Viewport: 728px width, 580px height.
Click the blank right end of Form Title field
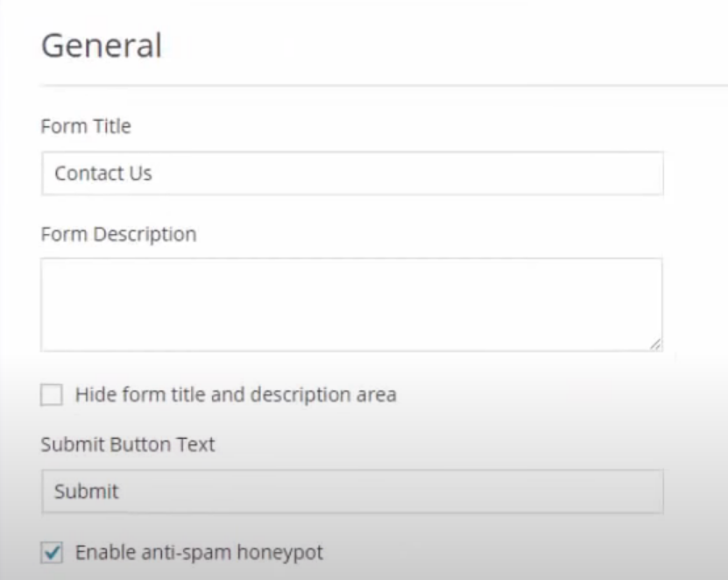613,173
